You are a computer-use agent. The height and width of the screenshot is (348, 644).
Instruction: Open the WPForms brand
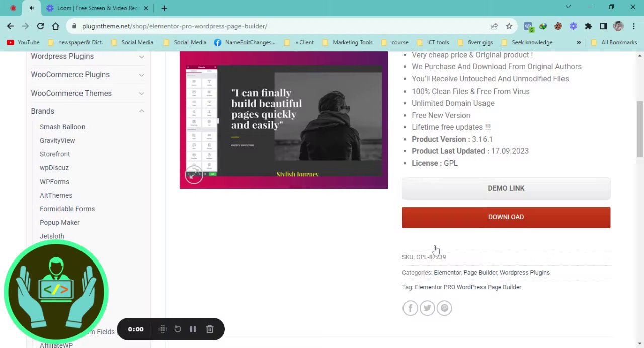point(54,182)
